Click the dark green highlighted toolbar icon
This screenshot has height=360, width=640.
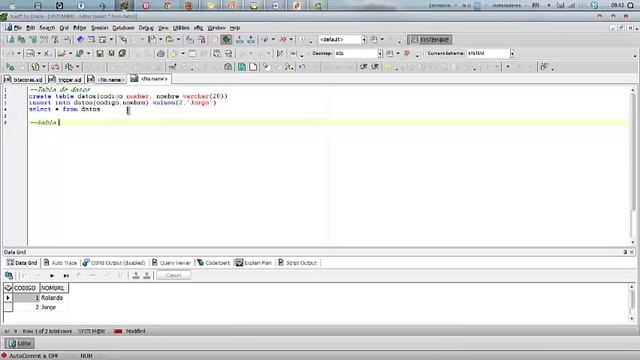(227, 40)
